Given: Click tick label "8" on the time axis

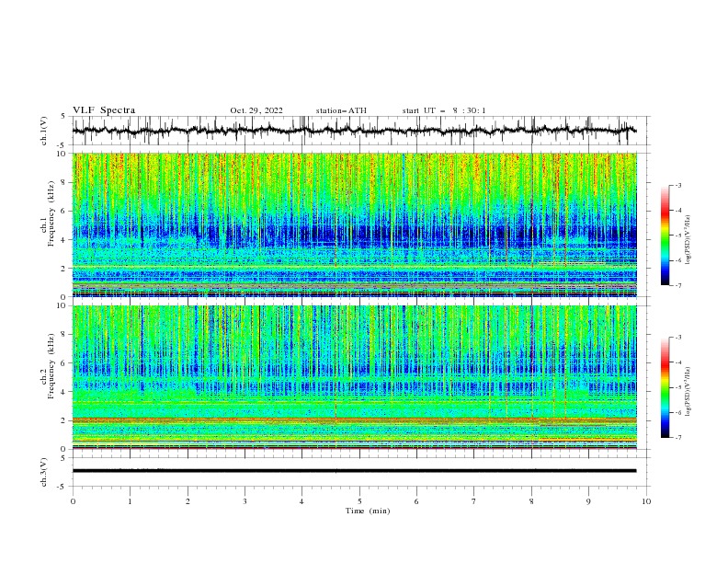Looking at the screenshot, I should point(531,501).
